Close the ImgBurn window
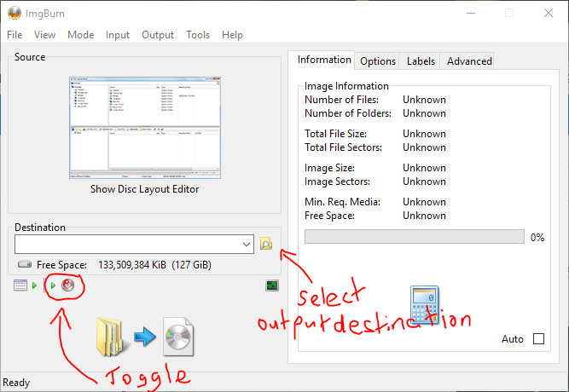Screen dimensions: 569x392 pos(549,13)
